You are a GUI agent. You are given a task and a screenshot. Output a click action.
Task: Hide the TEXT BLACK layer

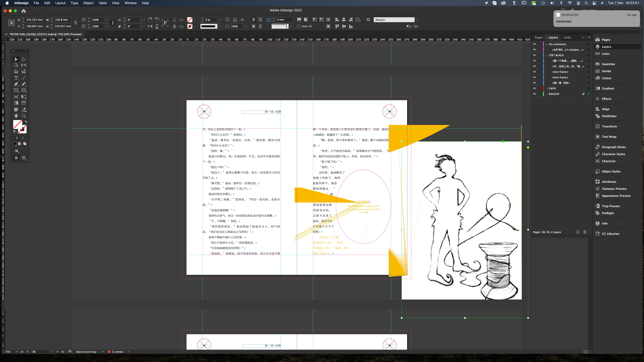coord(534,55)
